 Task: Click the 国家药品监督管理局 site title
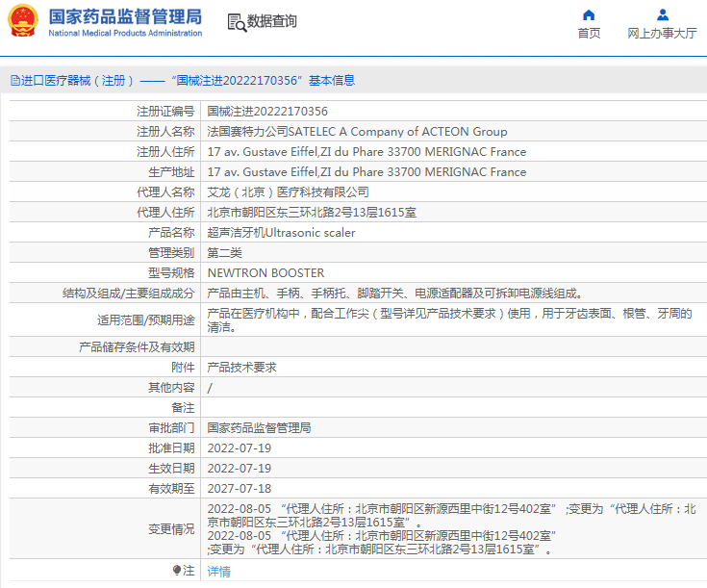click(x=125, y=15)
